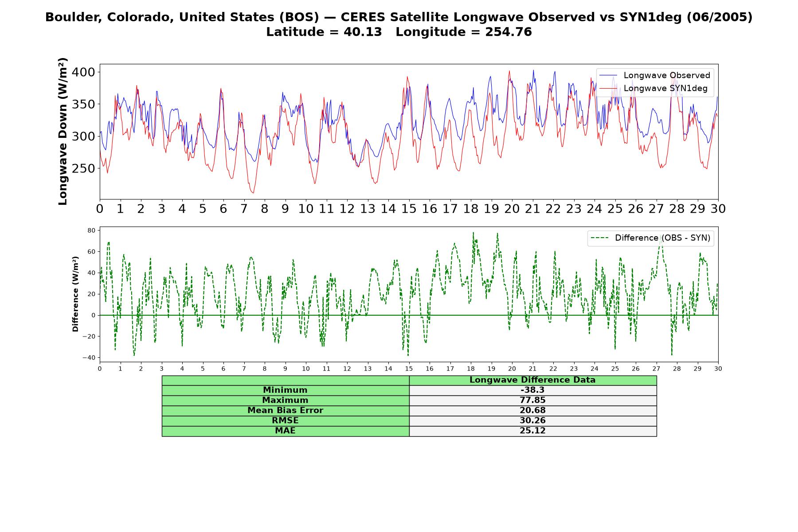Click the RMSE value 30.26 cell
The height and width of the screenshot is (532, 798).
coord(532,421)
